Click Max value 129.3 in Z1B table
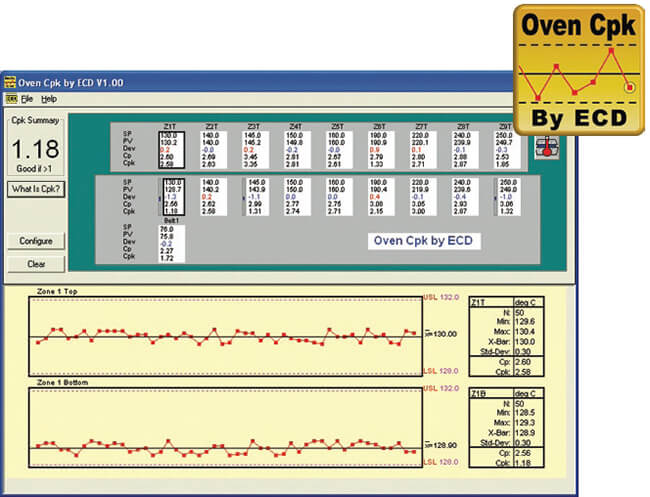Viewport: 650px width, 497px height. (525, 423)
